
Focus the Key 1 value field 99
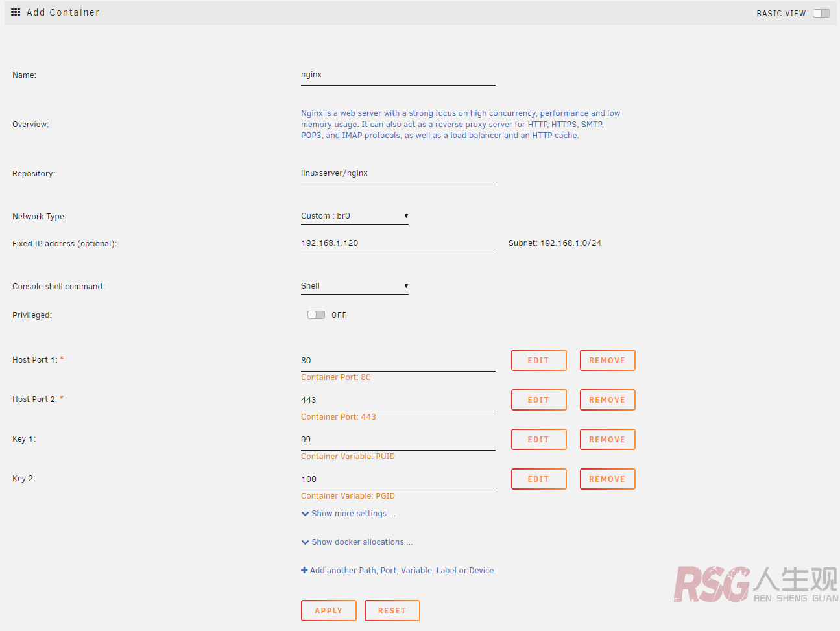398,440
